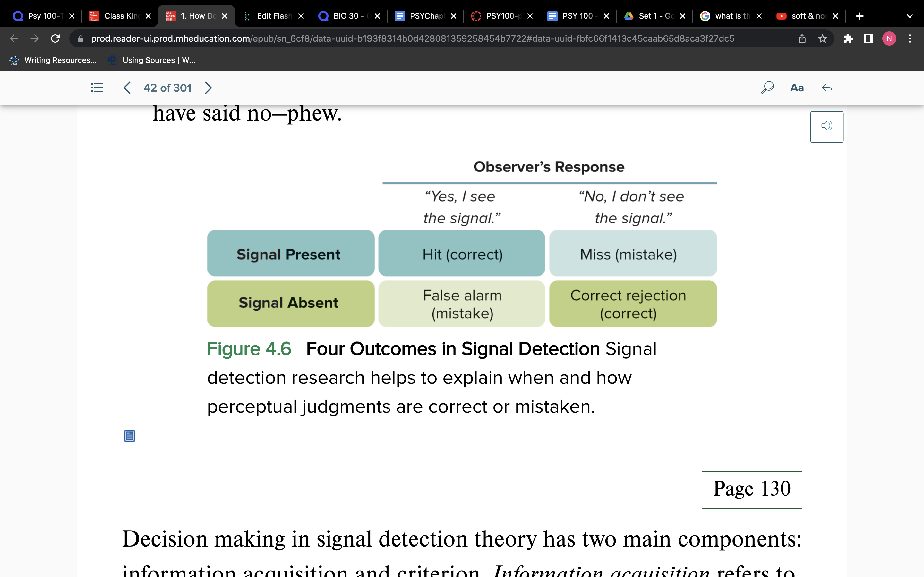Click the table of contents list icon
924x577 pixels.
pos(97,88)
